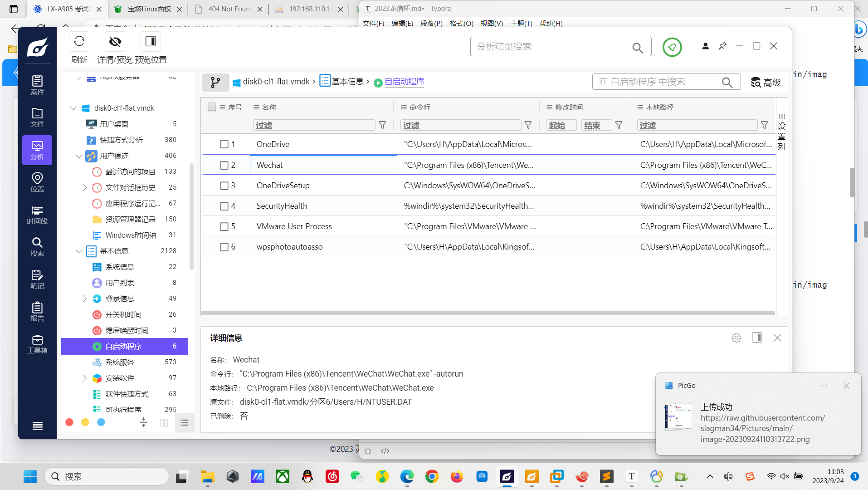Open 名称 column header menu
Screen dimensions: 868x490
coord(256,107)
